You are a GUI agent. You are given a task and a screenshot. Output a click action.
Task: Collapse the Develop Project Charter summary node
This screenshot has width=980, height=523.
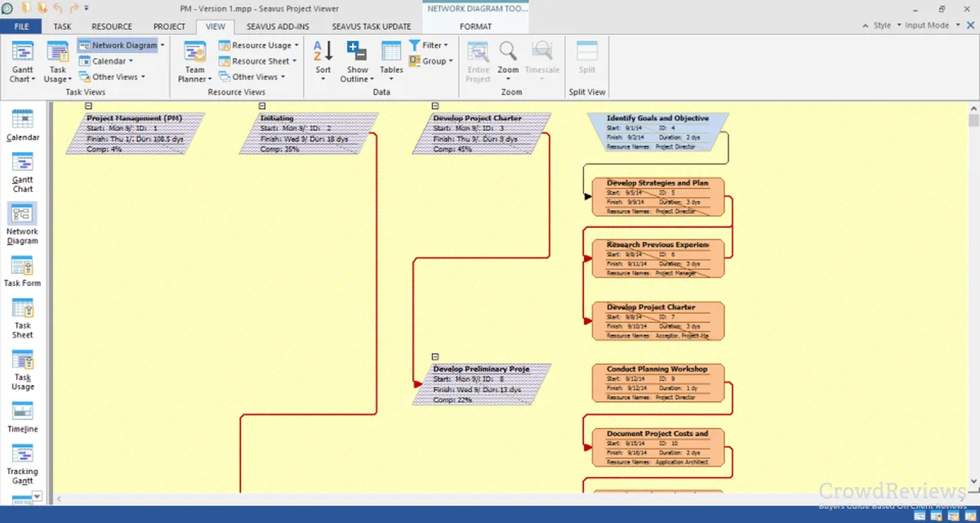click(x=435, y=105)
